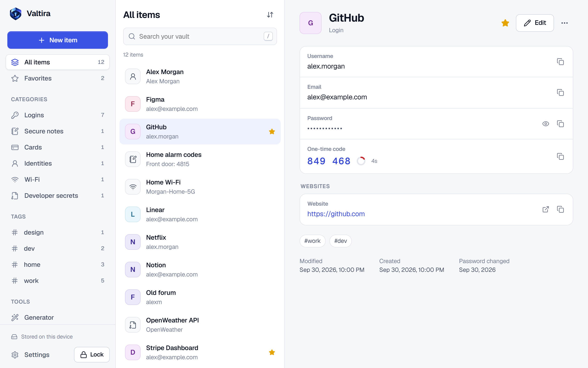
Task: Copy the website URL
Action: (x=560, y=209)
